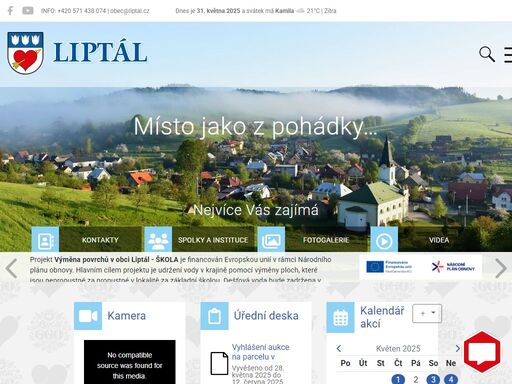512x384 pixels.
Task: Click the Liptál coat of arms logo
Action: pos(25,53)
